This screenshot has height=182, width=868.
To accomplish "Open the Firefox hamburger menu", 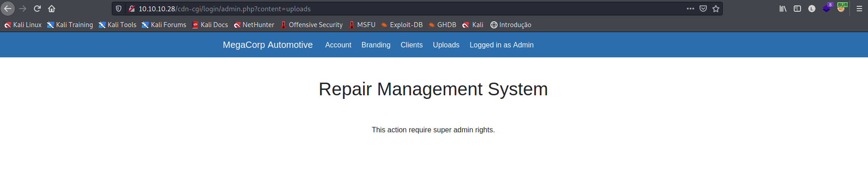I will (x=859, y=9).
